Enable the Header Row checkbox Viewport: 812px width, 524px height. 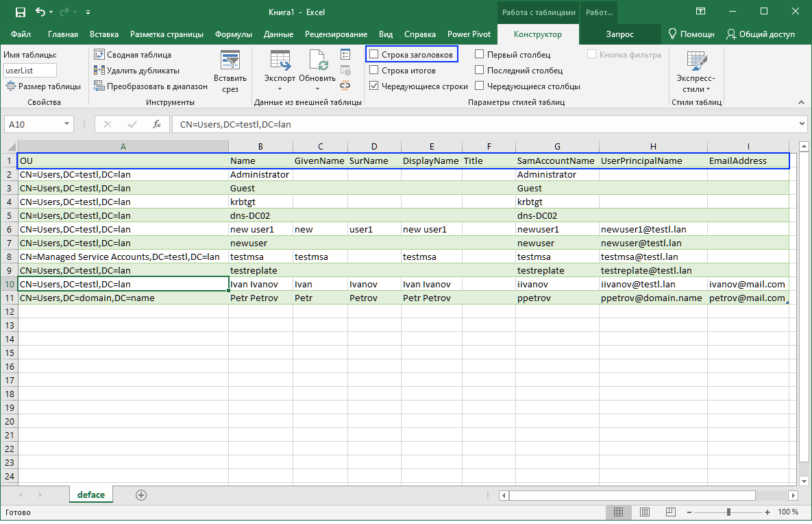(373, 54)
